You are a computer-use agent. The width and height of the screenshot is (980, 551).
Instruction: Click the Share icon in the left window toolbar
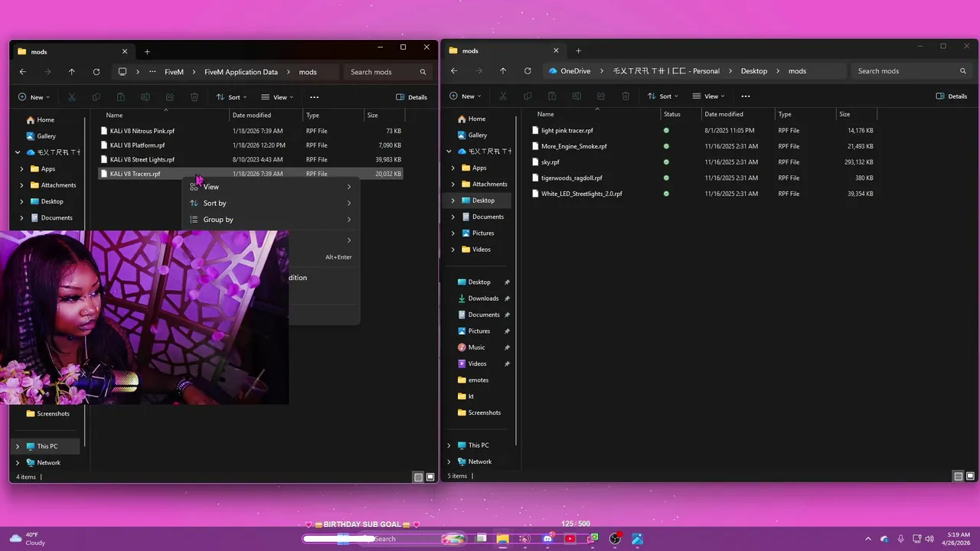tap(170, 97)
